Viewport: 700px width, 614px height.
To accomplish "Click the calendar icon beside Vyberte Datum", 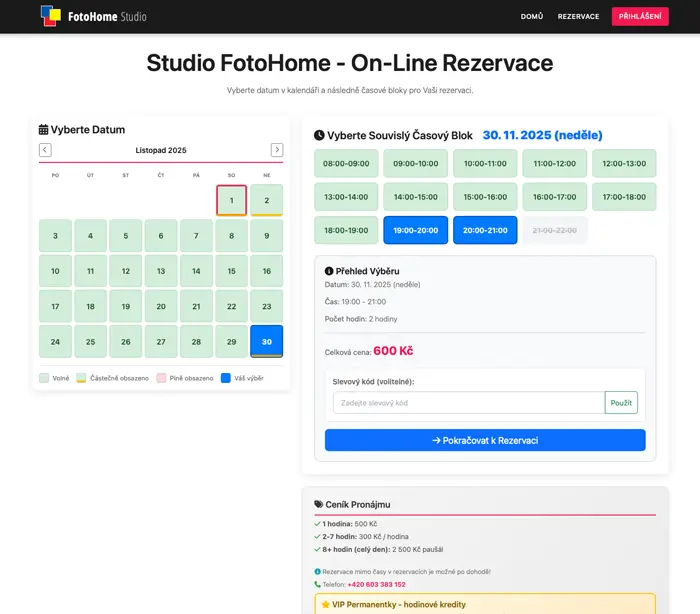I will coord(43,129).
